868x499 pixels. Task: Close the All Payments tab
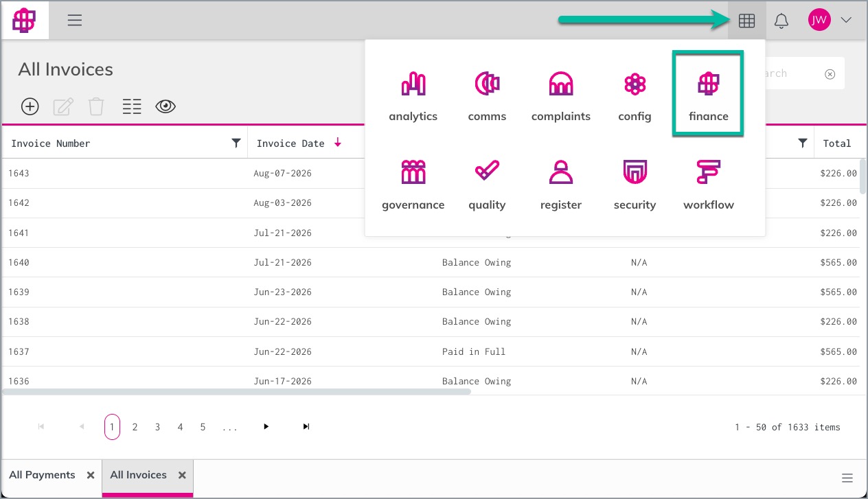pos(91,475)
